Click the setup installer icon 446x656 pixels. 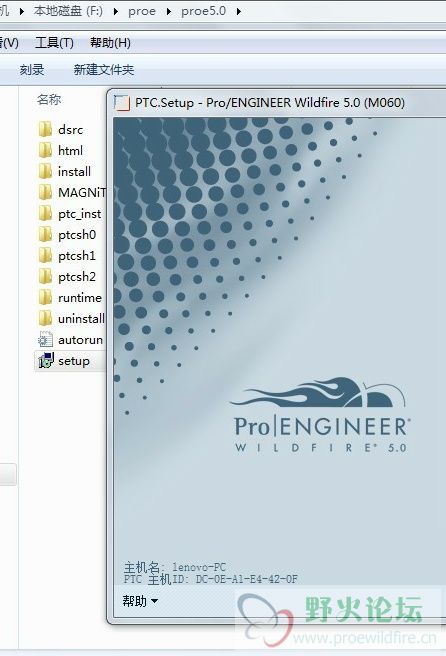tap(46, 360)
